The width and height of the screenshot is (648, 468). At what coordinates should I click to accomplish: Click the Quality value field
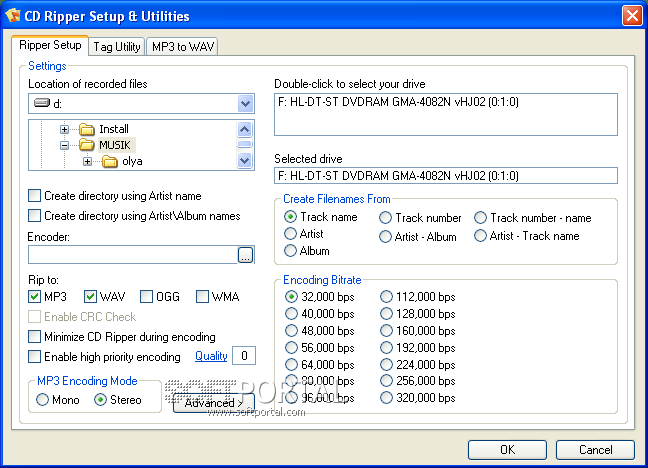click(244, 356)
